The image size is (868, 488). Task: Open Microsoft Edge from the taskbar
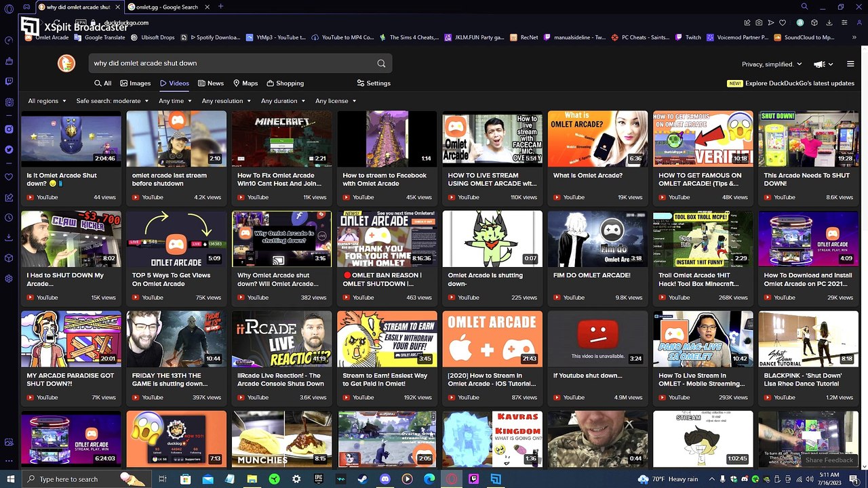click(x=429, y=479)
